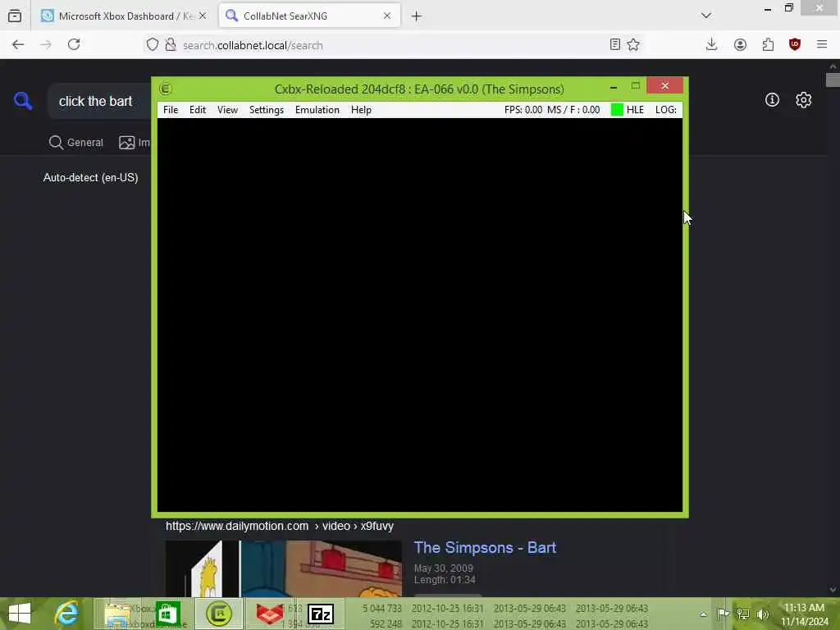Screen dimensions: 840x630
Task: Open the Firefox account icon
Action: pyautogui.click(x=740, y=44)
